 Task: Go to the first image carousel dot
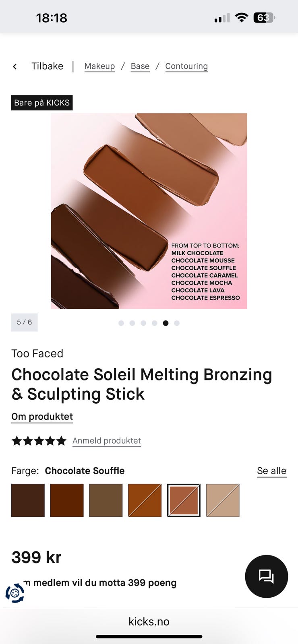point(121,323)
